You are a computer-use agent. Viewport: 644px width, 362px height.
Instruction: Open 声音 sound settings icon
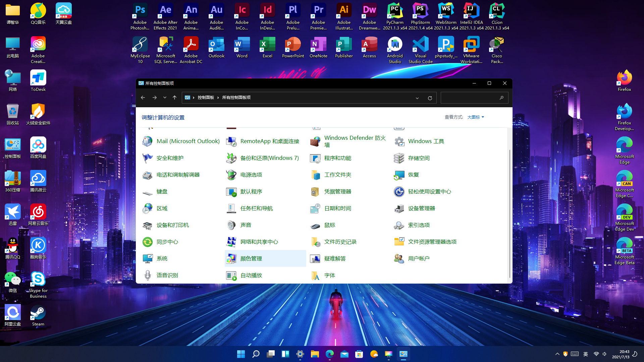click(x=231, y=225)
